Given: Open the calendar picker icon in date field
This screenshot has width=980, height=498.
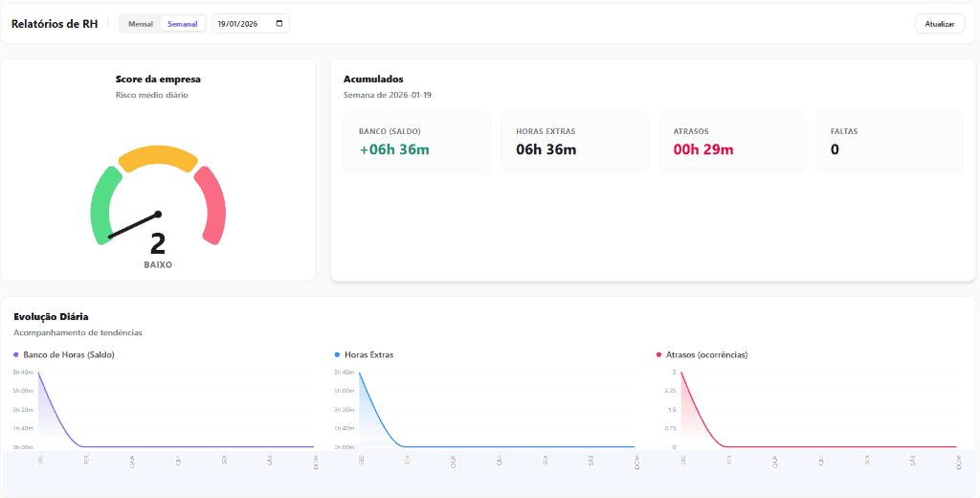Looking at the screenshot, I should pos(279,24).
